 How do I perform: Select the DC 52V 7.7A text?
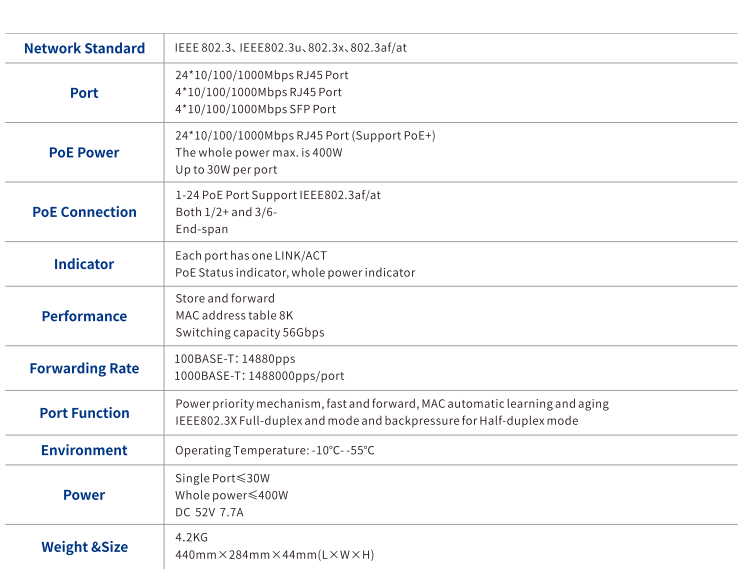tap(209, 512)
